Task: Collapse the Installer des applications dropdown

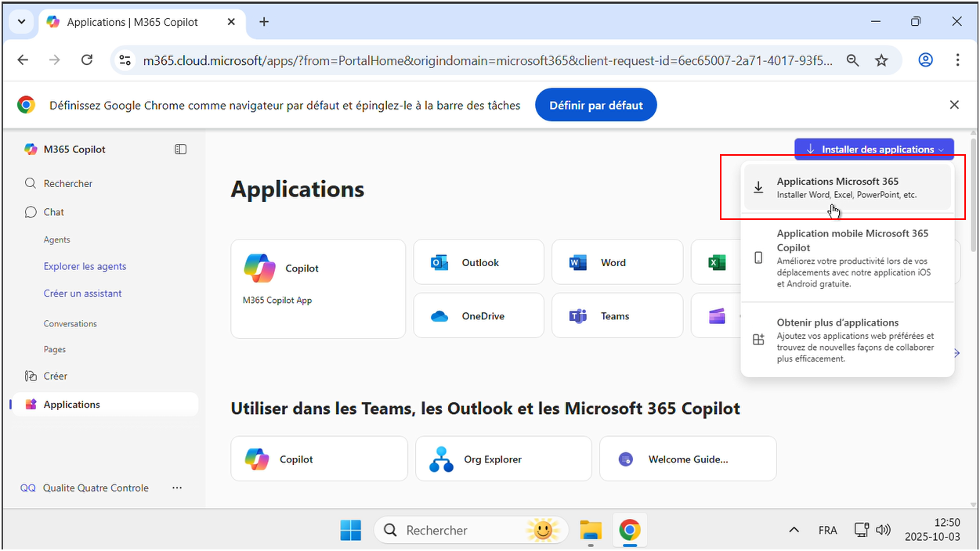Action: click(873, 149)
